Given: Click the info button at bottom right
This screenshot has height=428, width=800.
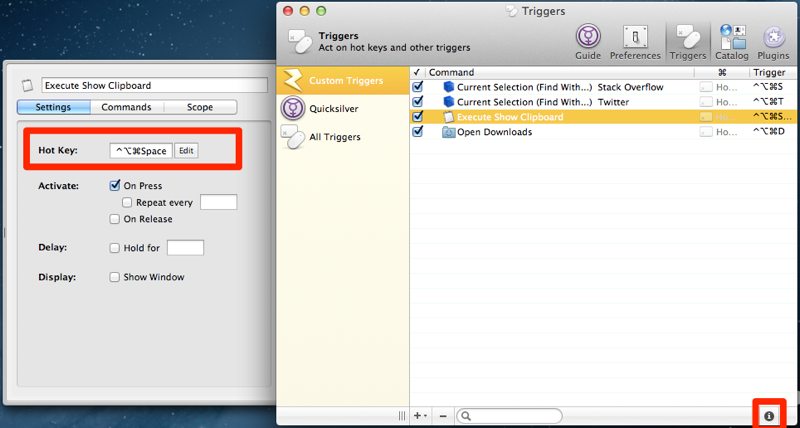Looking at the screenshot, I should 769,416.
